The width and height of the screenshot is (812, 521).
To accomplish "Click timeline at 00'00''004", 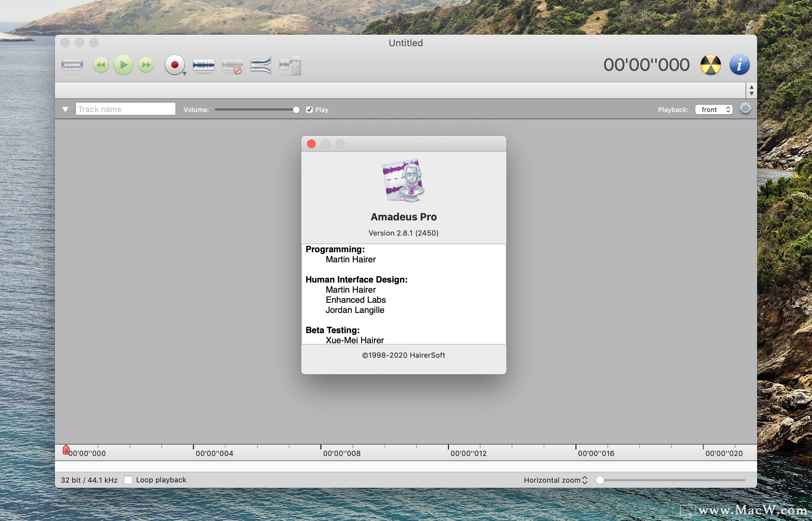I will (214, 453).
